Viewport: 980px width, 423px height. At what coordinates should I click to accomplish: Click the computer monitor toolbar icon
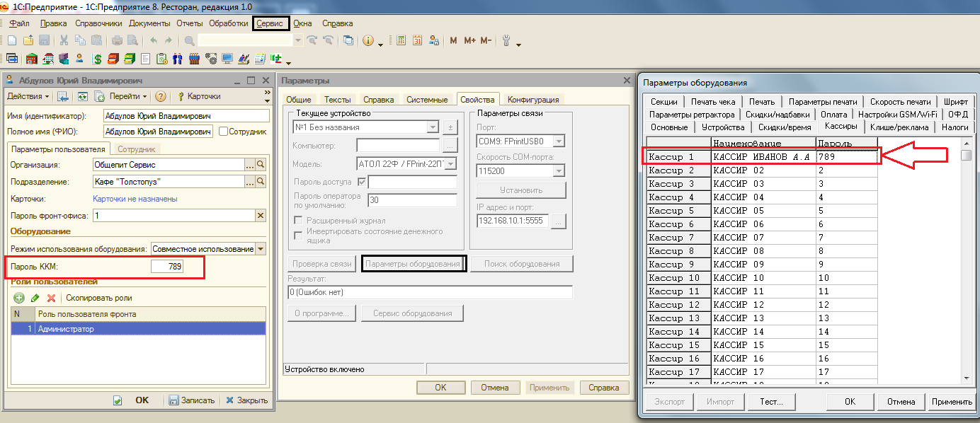227,59
